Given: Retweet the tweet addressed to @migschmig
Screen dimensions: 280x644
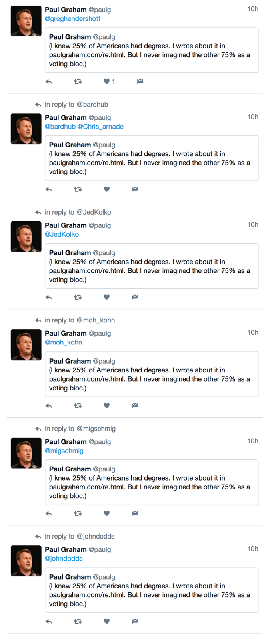Looking at the screenshot, I should click(78, 513).
